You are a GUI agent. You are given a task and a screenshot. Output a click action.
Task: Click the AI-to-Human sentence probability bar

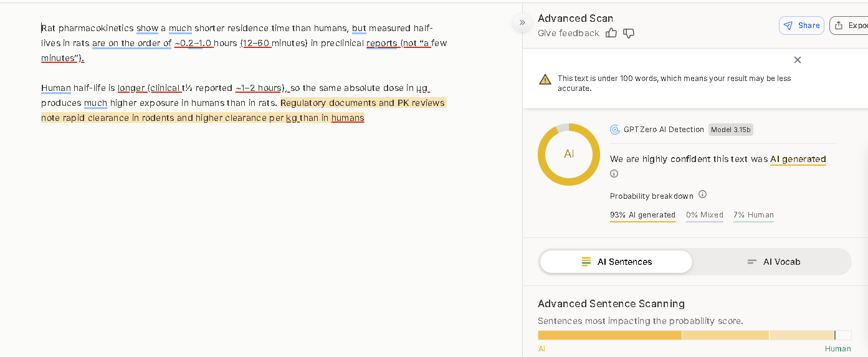pos(694,335)
